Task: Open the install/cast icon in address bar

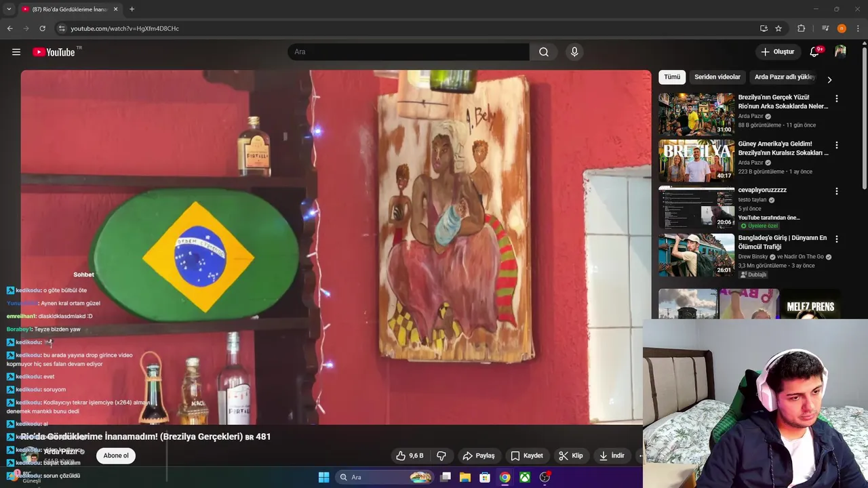Action: (x=764, y=28)
